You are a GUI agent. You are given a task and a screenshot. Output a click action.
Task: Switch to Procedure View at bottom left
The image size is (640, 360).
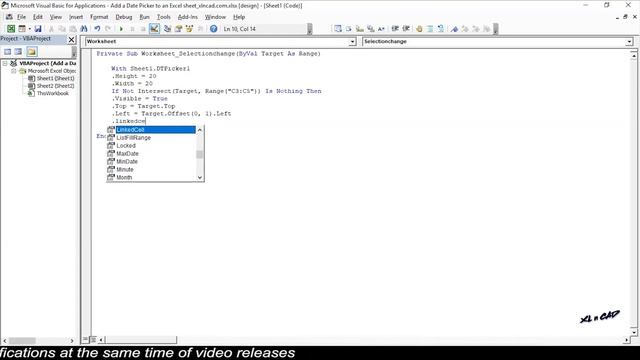point(86,339)
